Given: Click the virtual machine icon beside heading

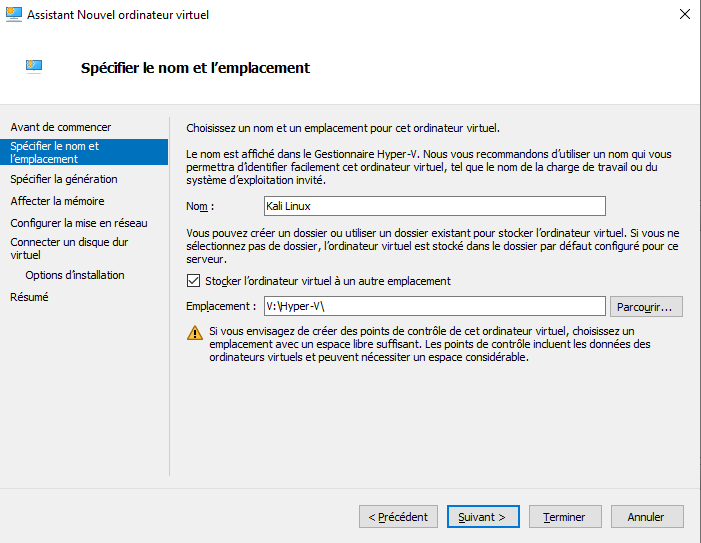Looking at the screenshot, I should pyautogui.click(x=33, y=67).
